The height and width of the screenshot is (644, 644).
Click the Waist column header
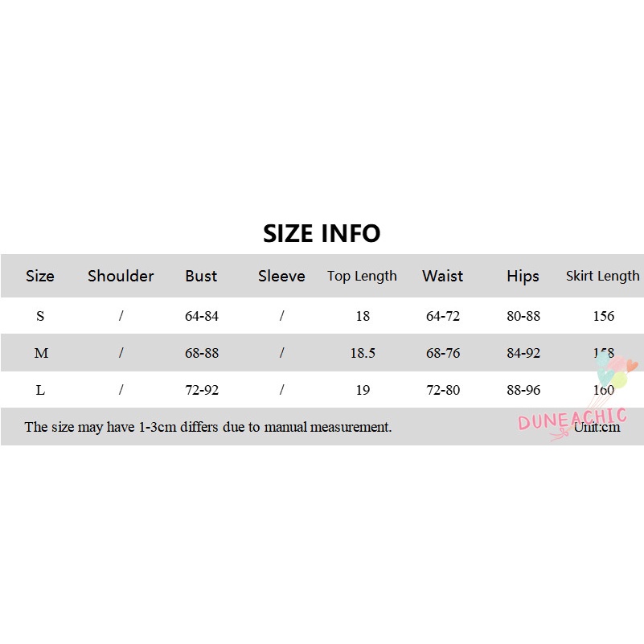442,276
